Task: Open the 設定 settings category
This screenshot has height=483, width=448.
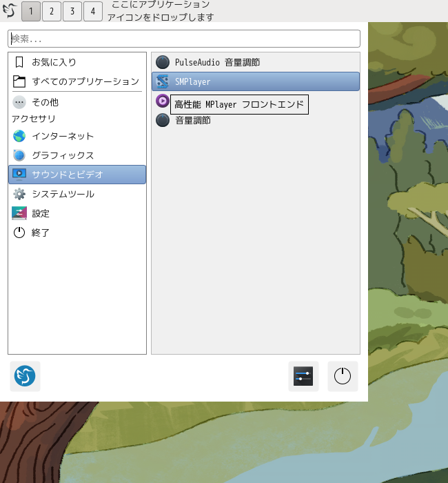Action: pos(77,213)
